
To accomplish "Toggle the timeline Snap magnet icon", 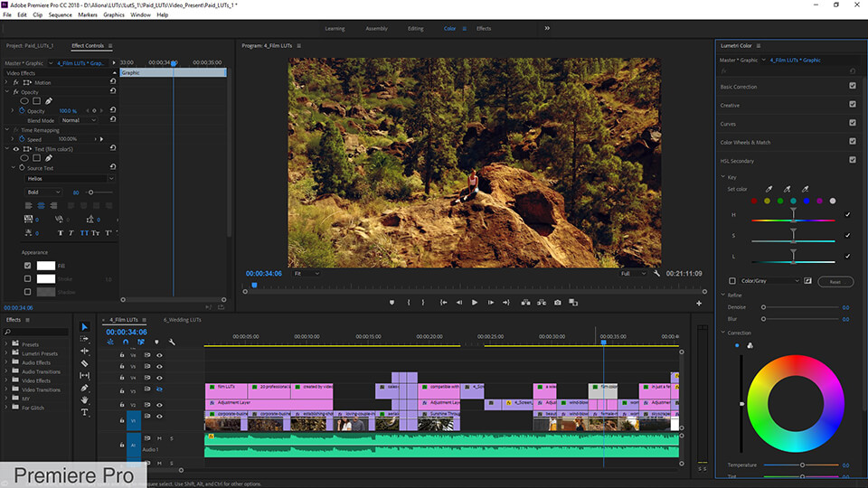I will [x=126, y=343].
